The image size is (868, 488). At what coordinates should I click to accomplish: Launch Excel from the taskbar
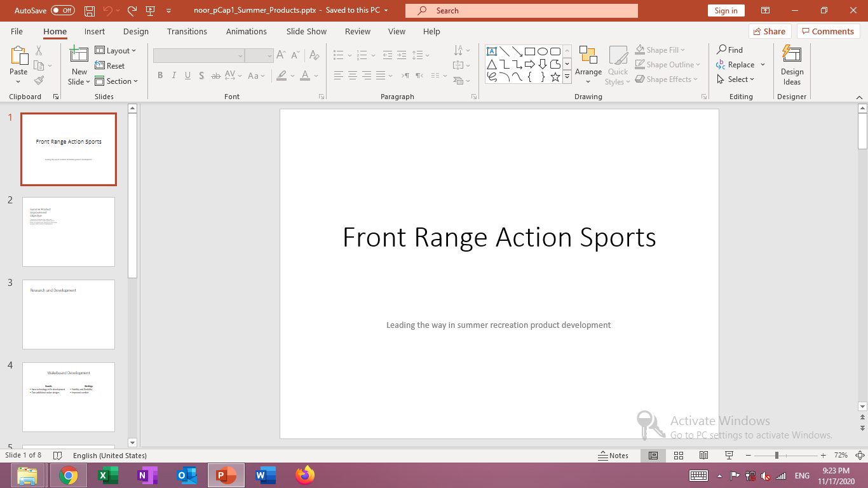(x=108, y=475)
